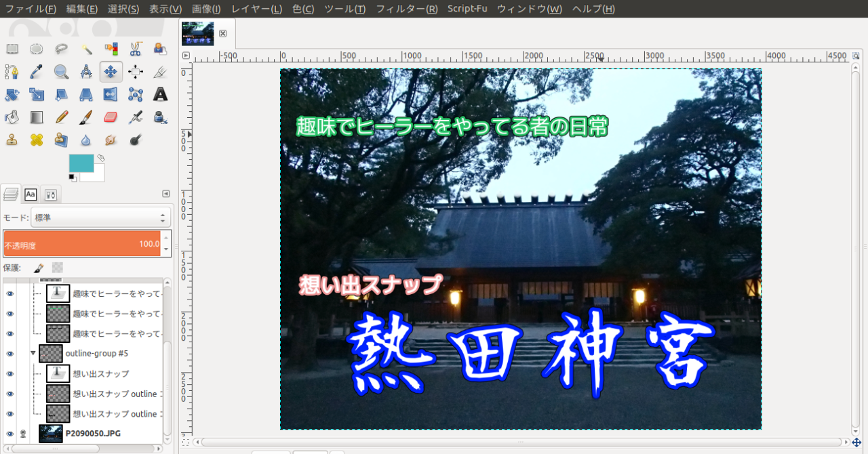Select the Airbrush tool
The width and height of the screenshot is (868, 454).
coord(136,117)
